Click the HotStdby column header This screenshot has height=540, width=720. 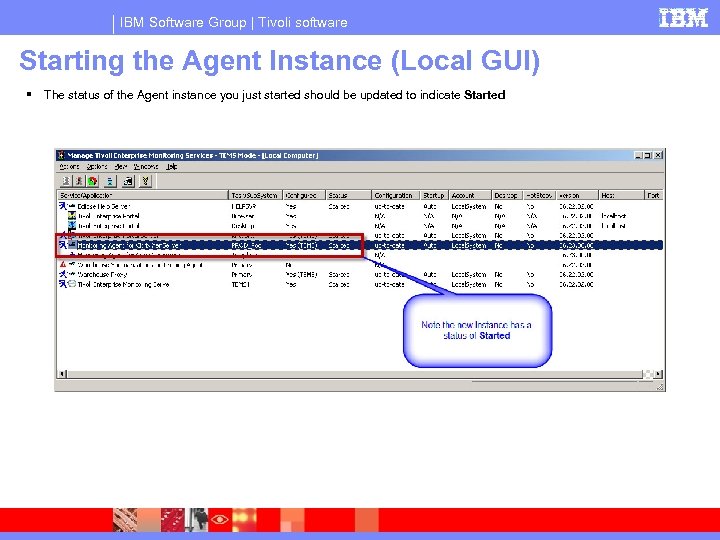540,195
